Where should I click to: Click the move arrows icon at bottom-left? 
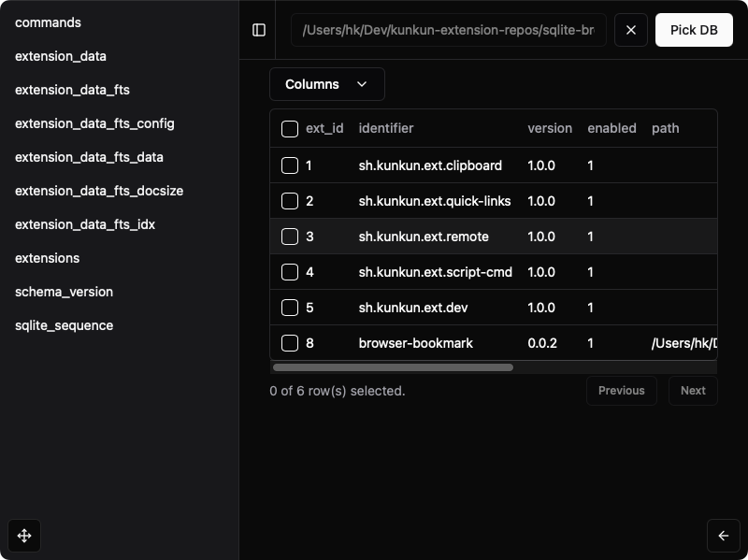click(24, 536)
